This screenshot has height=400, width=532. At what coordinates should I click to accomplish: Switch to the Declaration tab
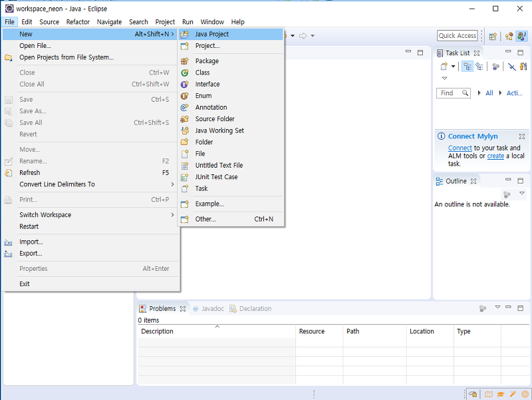coord(251,309)
